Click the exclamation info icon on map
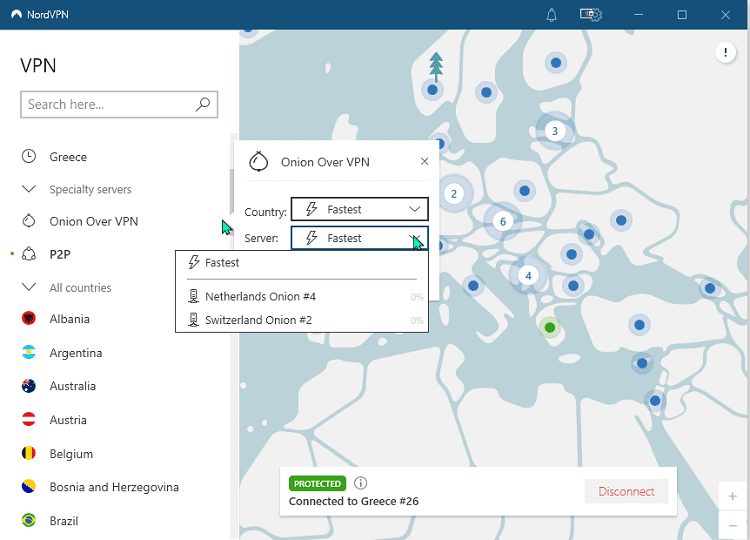The image size is (750, 540). (x=725, y=52)
